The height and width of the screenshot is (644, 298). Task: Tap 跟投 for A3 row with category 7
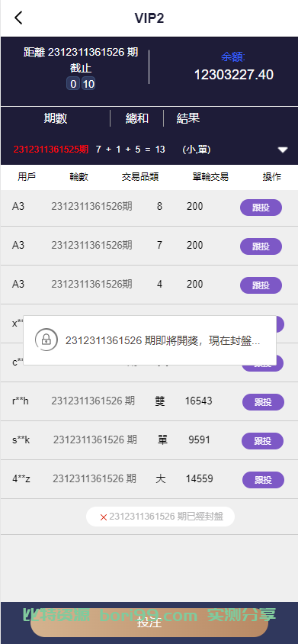pos(261,246)
